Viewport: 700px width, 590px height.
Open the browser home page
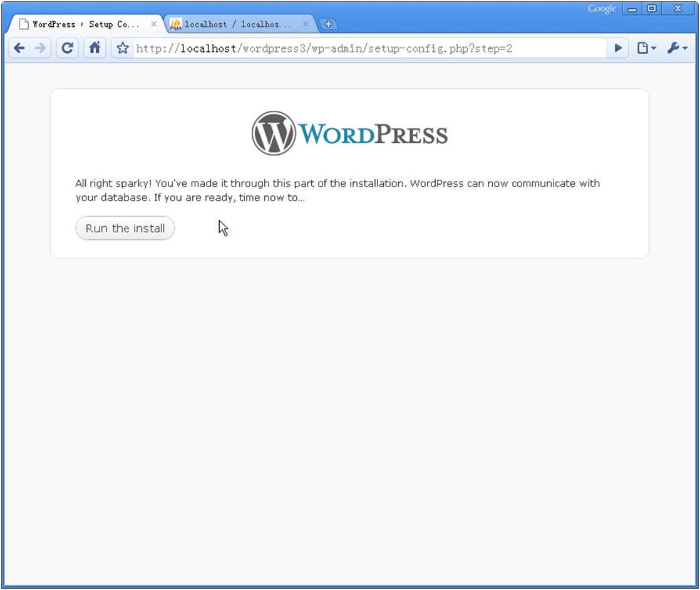(95, 48)
